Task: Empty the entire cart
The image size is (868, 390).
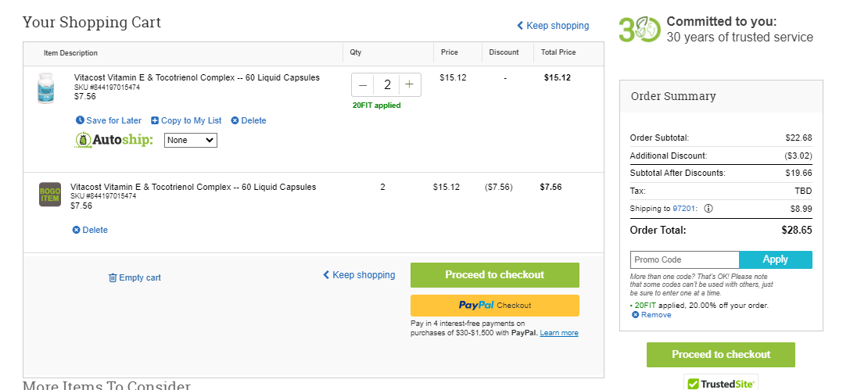Action: [135, 277]
